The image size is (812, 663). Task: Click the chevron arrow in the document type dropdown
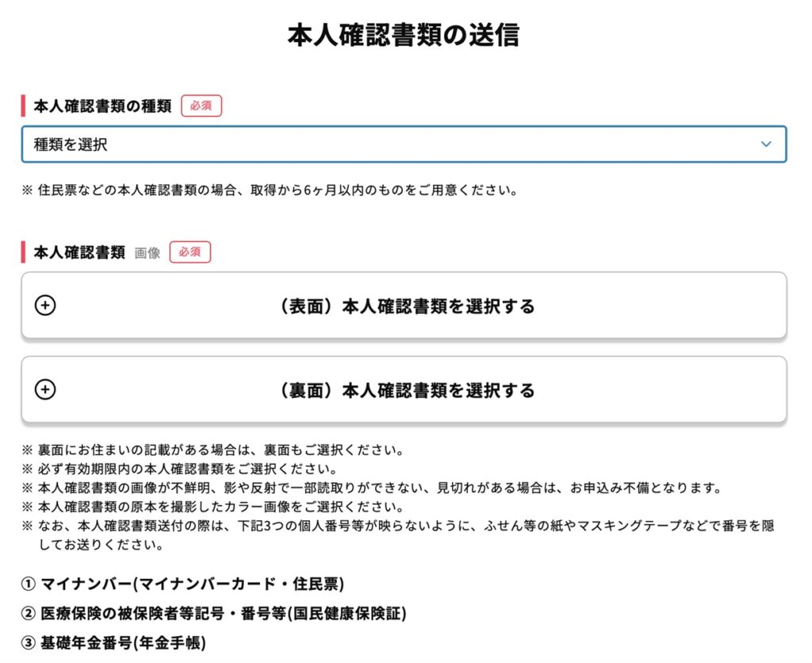tap(766, 144)
